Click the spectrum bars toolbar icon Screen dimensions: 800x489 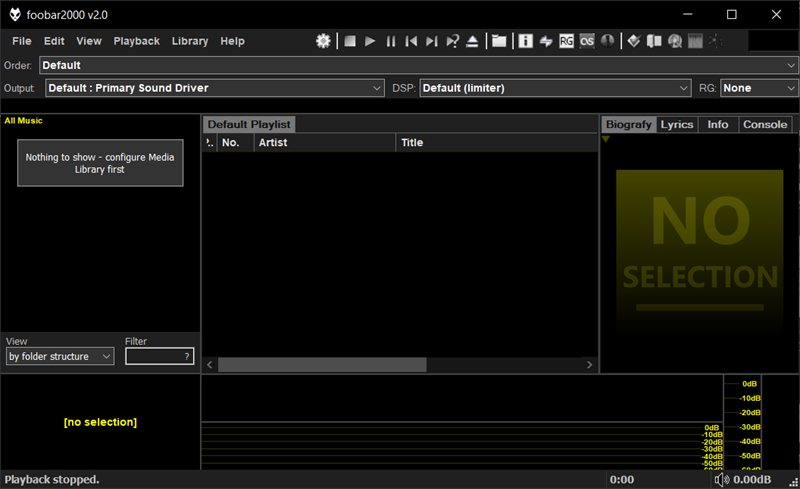[x=695, y=41]
